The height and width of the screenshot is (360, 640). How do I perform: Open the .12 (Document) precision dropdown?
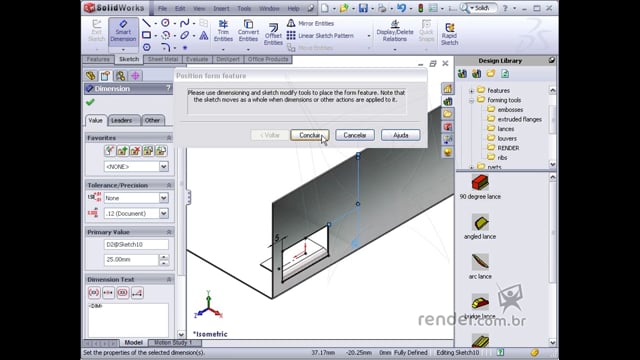tap(163, 213)
